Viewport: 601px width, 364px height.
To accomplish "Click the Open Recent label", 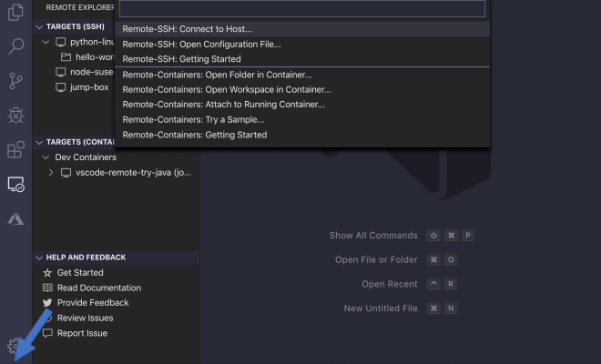I will tap(390, 284).
